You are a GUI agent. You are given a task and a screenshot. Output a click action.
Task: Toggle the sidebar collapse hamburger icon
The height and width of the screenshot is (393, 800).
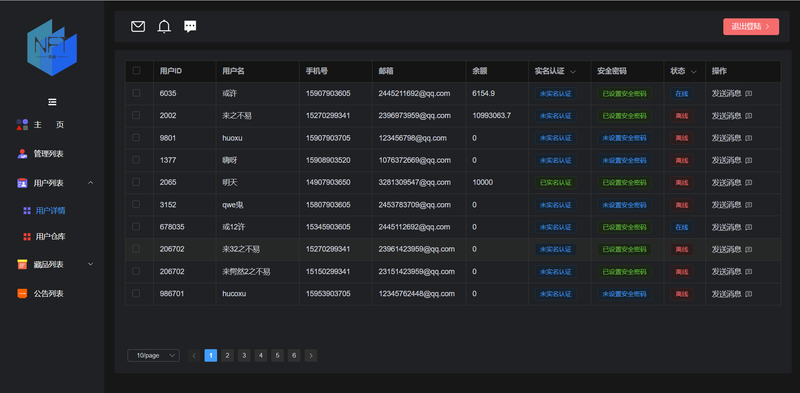tap(52, 102)
